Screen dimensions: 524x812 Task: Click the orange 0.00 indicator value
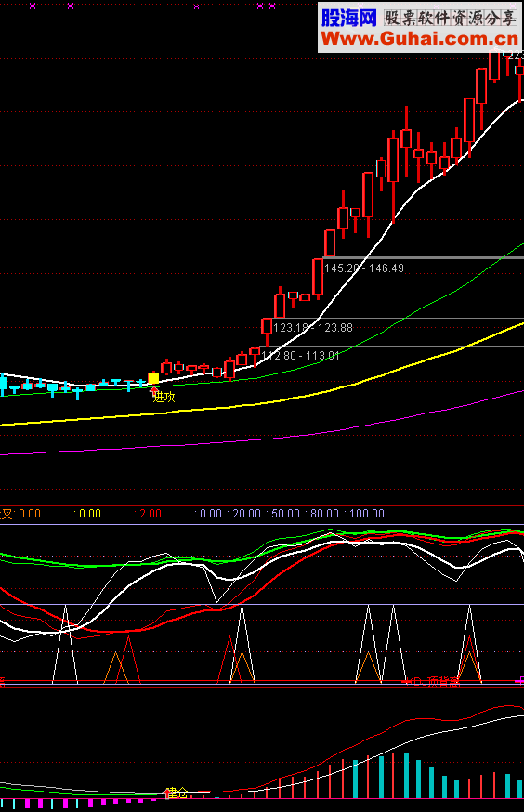pos(30,514)
